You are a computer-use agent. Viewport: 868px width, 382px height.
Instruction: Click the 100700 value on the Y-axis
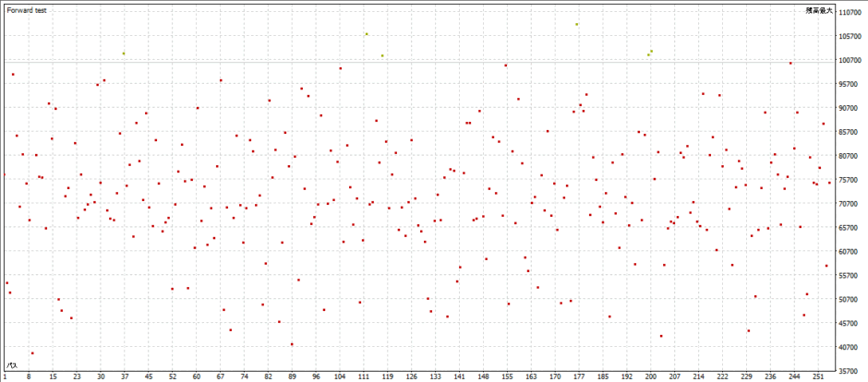850,61
